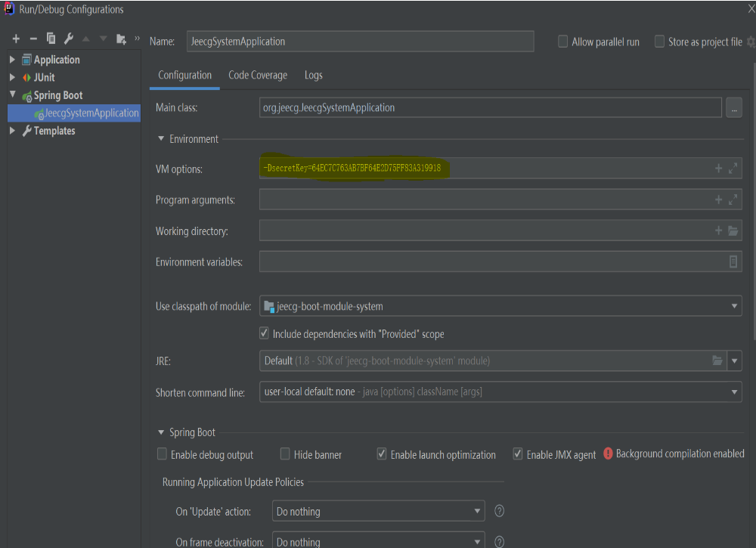The width and height of the screenshot is (756, 548).
Task: Browse for working directory with folder icon
Action: pyautogui.click(x=733, y=231)
